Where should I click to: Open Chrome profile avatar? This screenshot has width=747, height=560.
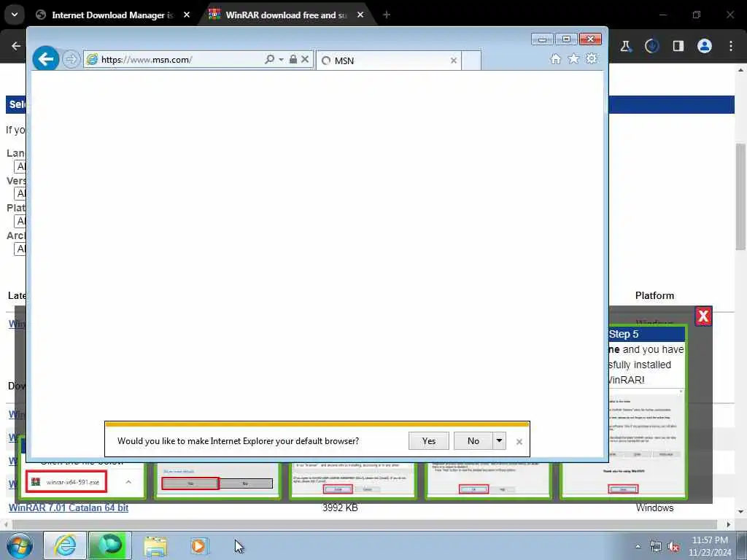click(x=705, y=46)
